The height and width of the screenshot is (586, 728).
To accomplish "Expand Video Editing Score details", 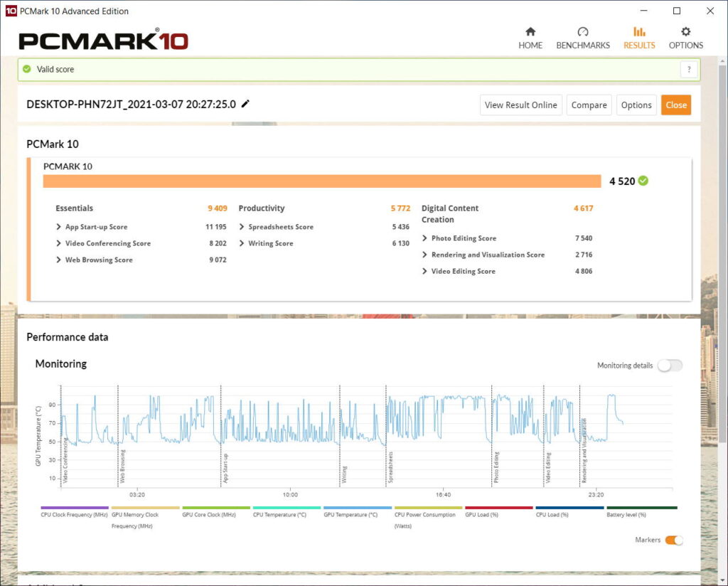I will pyautogui.click(x=424, y=271).
